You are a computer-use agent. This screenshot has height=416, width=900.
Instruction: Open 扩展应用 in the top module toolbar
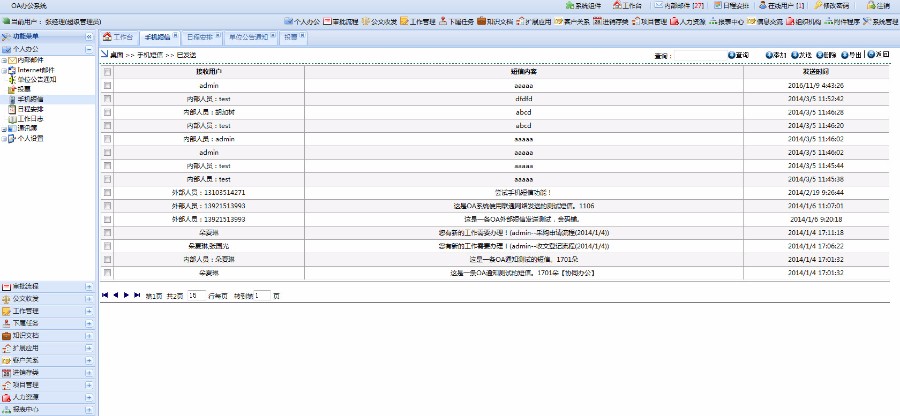coord(534,21)
